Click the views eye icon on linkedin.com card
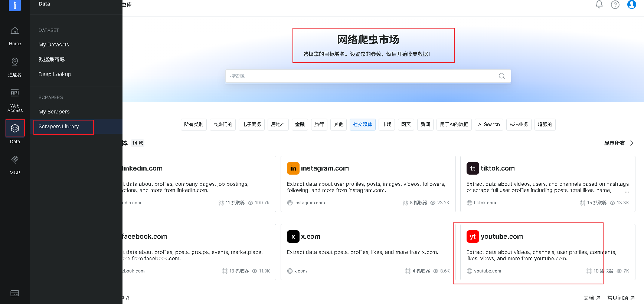 [251, 203]
